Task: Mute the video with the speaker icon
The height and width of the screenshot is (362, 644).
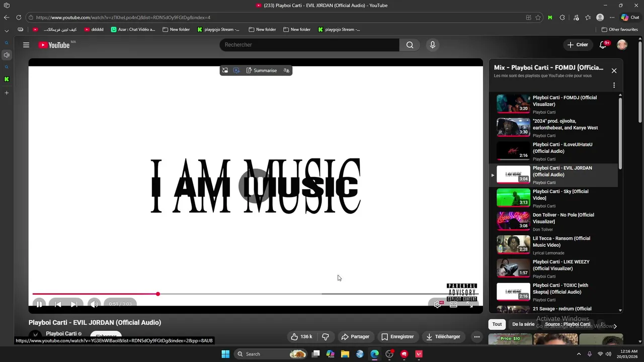Action: coord(94,304)
